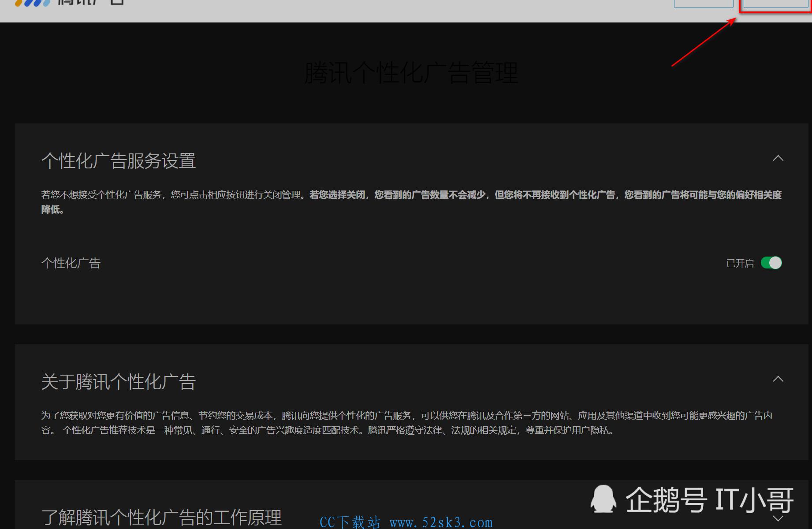Click the 已开启 status label
812x529 pixels.
point(740,263)
